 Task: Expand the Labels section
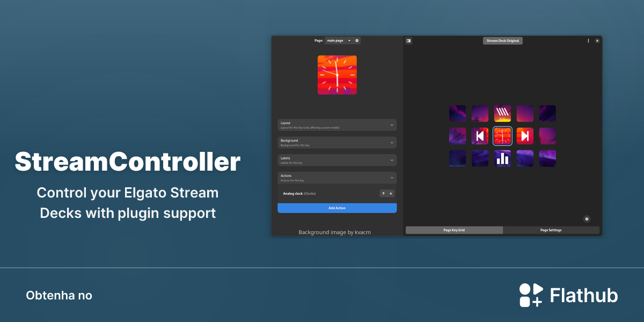(x=337, y=160)
